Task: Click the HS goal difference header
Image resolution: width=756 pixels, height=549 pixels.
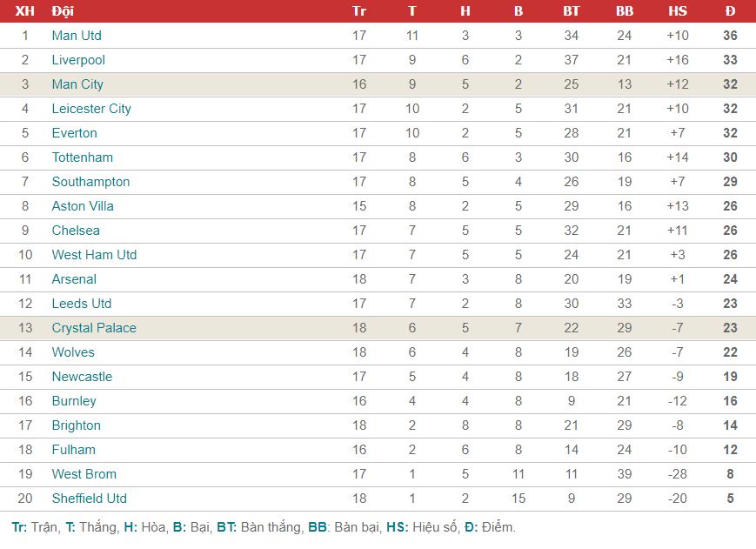Action: coord(678,11)
